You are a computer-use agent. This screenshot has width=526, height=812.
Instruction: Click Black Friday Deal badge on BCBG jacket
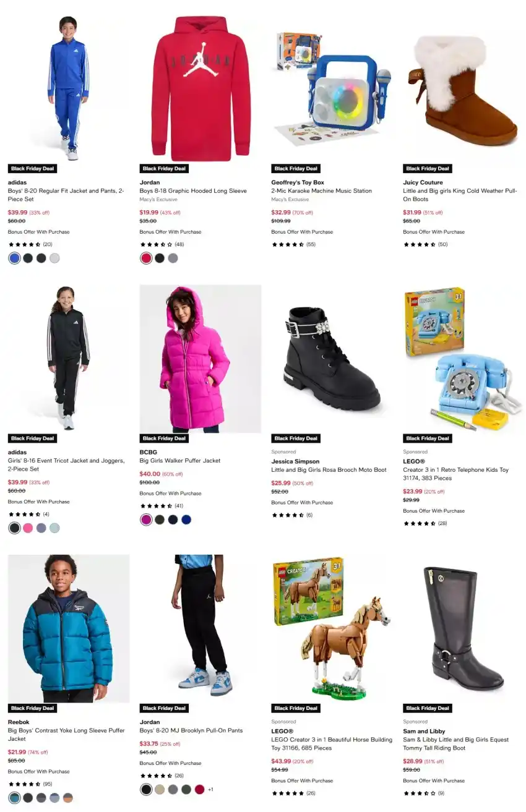[164, 438]
